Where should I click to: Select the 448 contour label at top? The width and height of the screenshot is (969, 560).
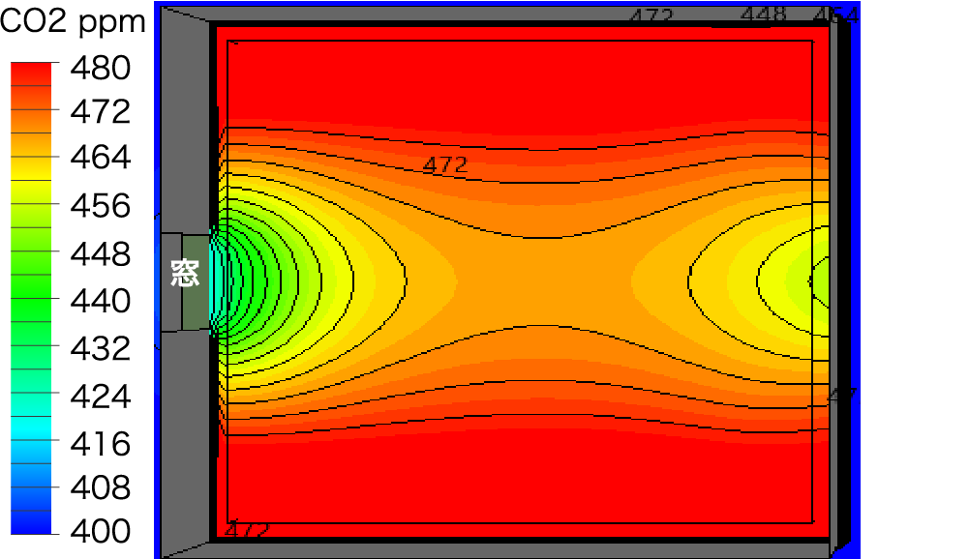click(x=763, y=15)
